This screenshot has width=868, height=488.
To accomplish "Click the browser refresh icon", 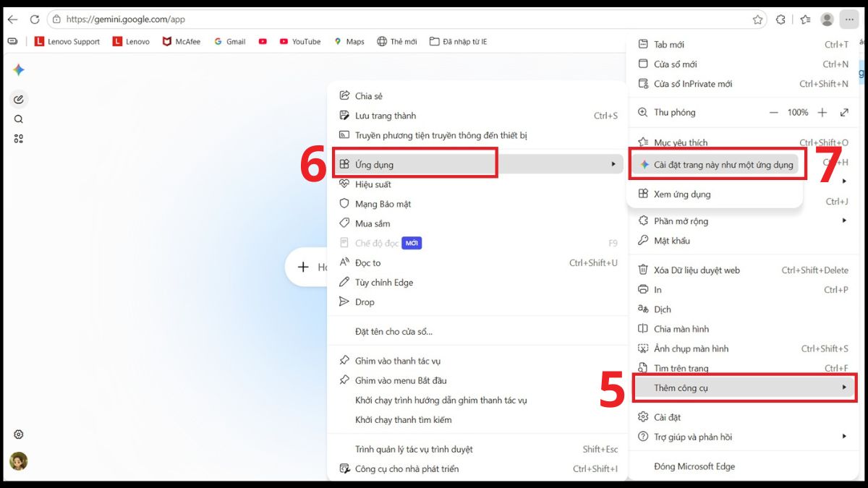I will point(34,20).
